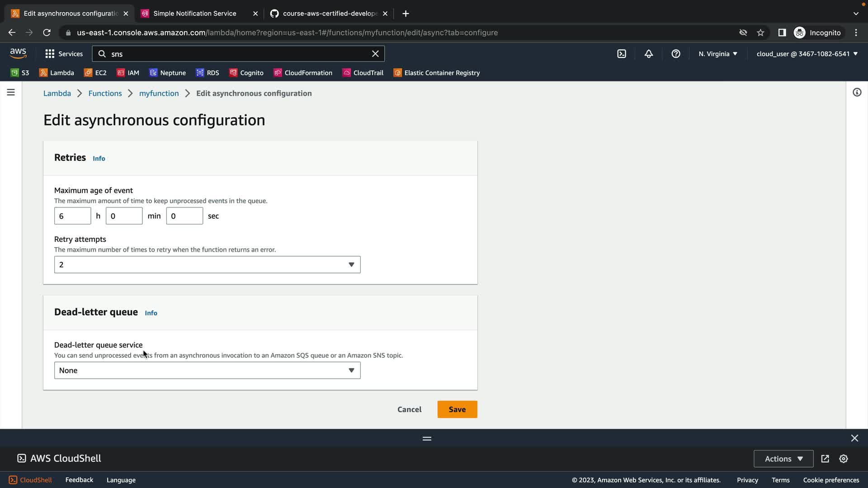Screen dimensions: 868x488
Task: Clear the sns search text
Action: (375, 54)
